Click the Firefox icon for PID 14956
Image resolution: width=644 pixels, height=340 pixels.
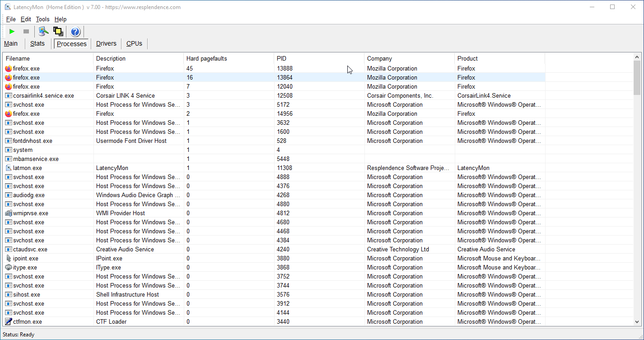point(9,114)
